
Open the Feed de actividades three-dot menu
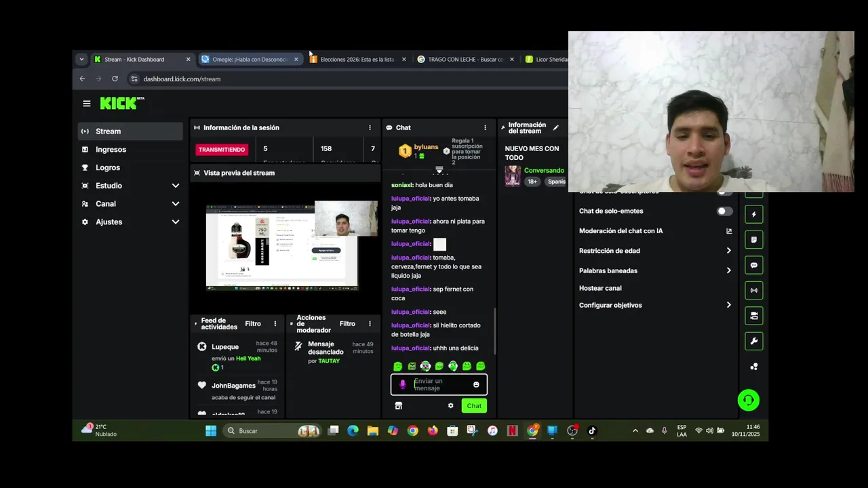point(275,324)
